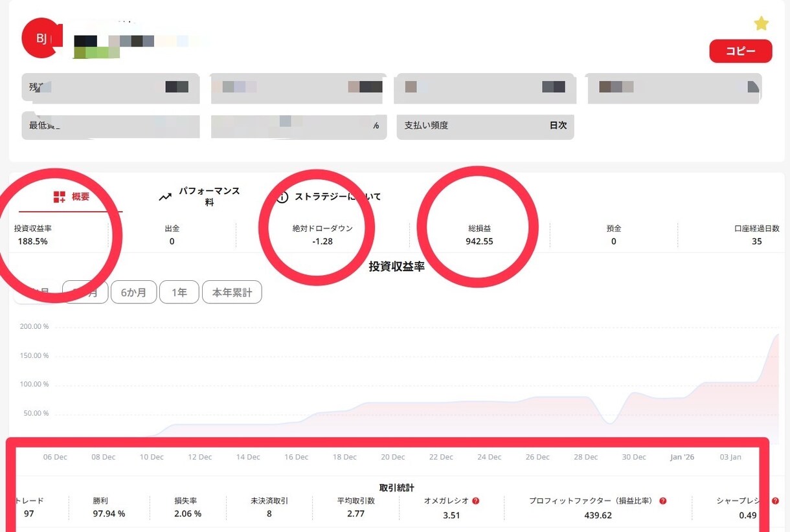Click the red profile avatar
The image size is (790, 532).
(41, 38)
